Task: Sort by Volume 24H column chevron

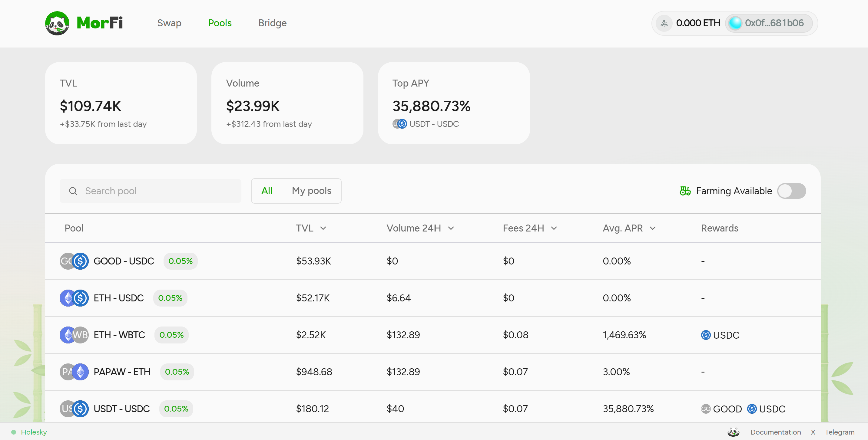Action: (x=451, y=228)
